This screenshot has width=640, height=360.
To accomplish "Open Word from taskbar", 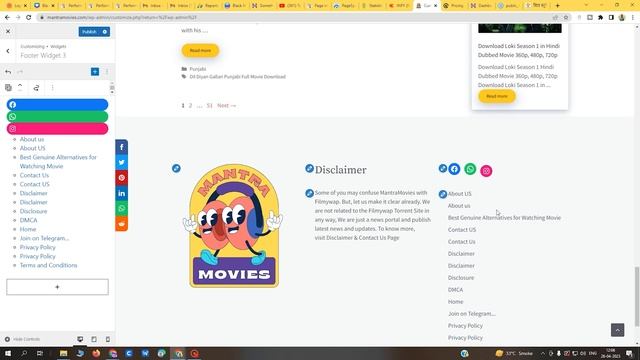I will (145, 353).
